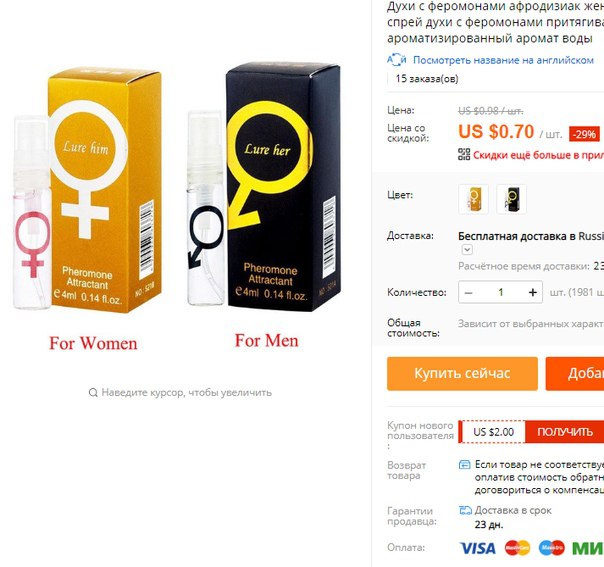Click the magnifier icon under the product image
The image size is (604, 567).
pyautogui.click(x=93, y=393)
